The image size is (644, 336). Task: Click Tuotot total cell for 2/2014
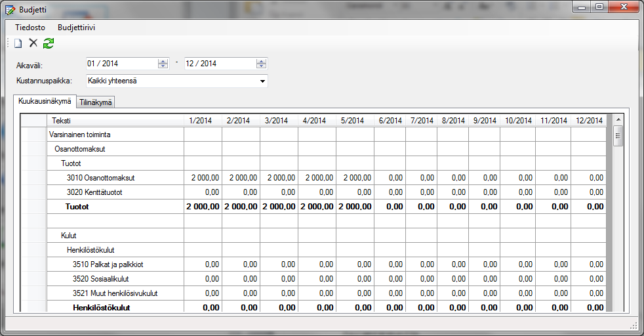(241, 207)
